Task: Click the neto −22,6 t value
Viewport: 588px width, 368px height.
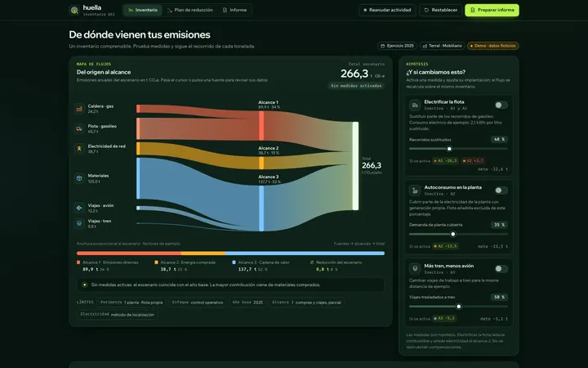Action: click(x=492, y=169)
